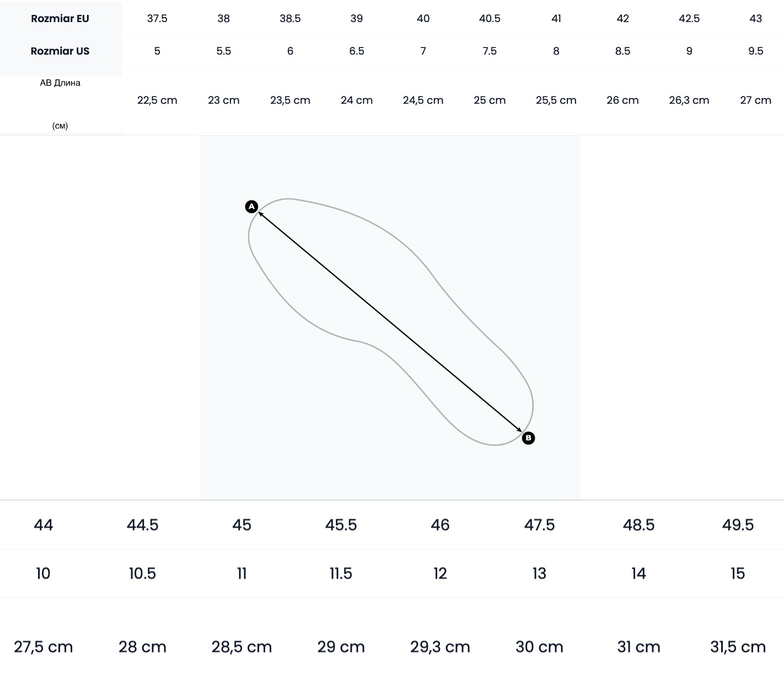
Task: Click the 31,5 cm length value
Action: point(738,646)
